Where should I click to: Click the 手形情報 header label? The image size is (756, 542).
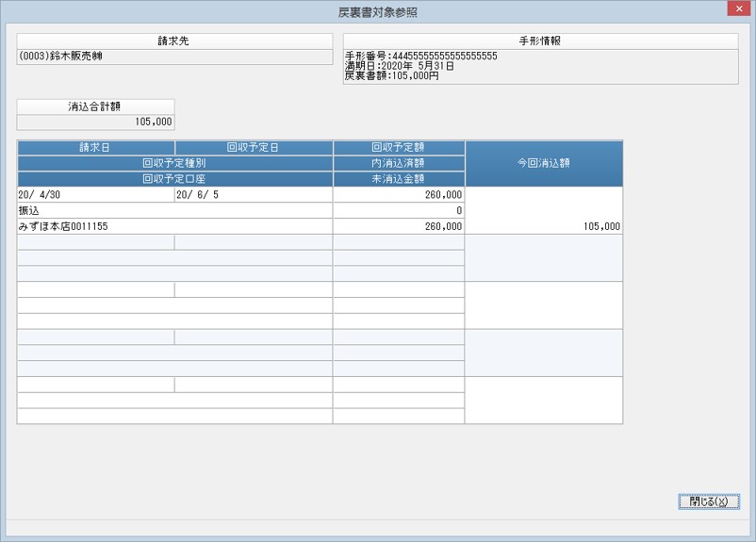540,41
